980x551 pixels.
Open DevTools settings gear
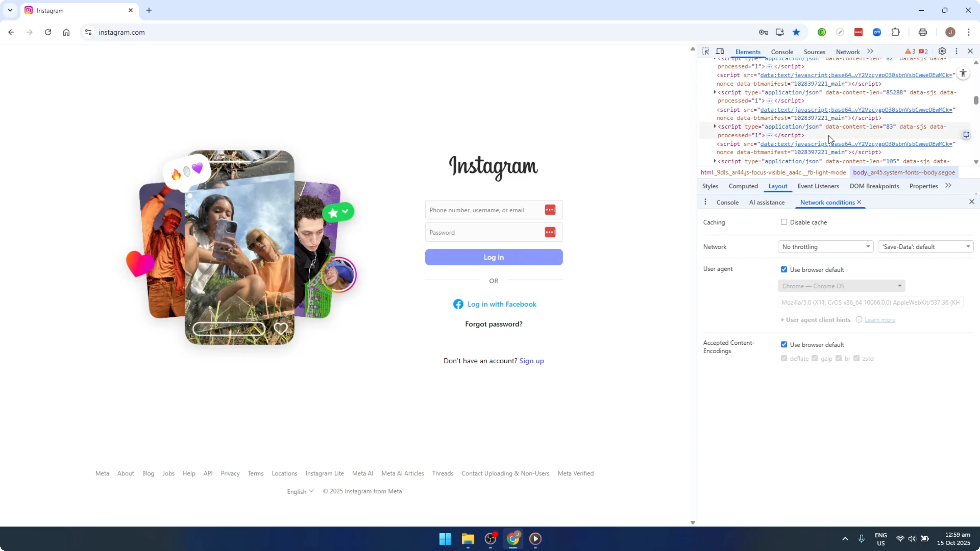coord(942,51)
